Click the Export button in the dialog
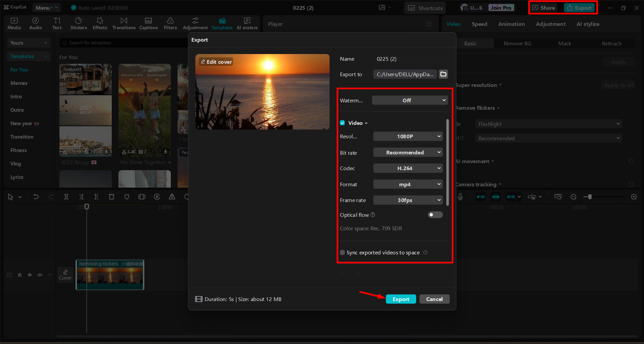Viewport: 644px width, 344px height. tap(401, 299)
